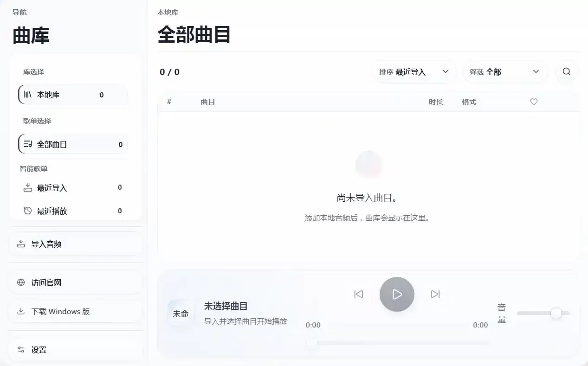Click the 最近导入 tray icon
Viewport: 588px width, 366px height.
(x=28, y=188)
